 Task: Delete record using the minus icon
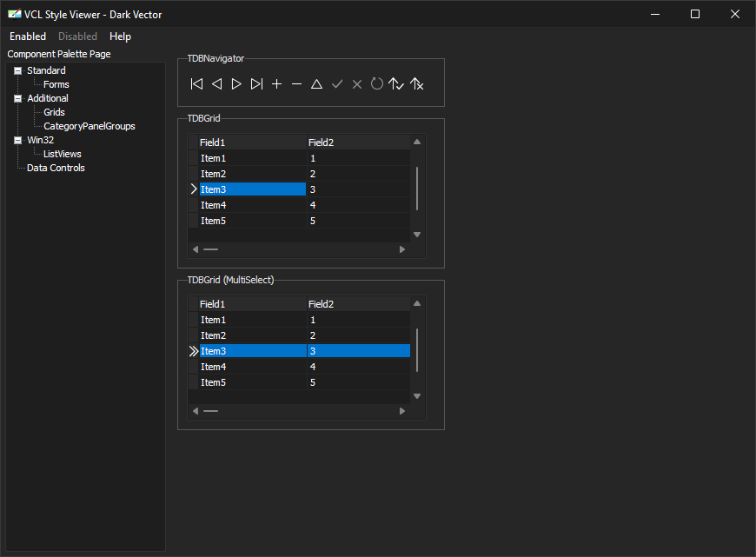pyautogui.click(x=296, y=84)
